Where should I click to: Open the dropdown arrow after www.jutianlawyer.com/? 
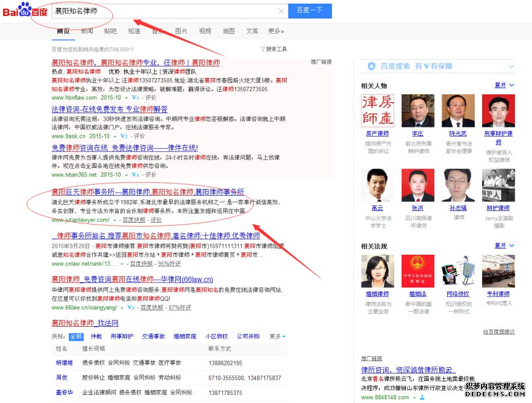pyautogui.click(x=114, y=220)
